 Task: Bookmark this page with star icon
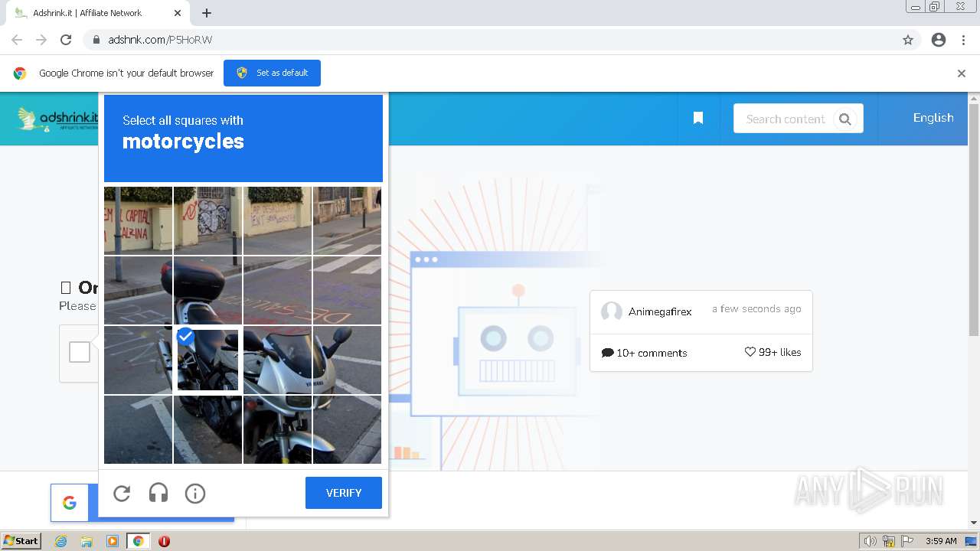(x=908, y=40)
